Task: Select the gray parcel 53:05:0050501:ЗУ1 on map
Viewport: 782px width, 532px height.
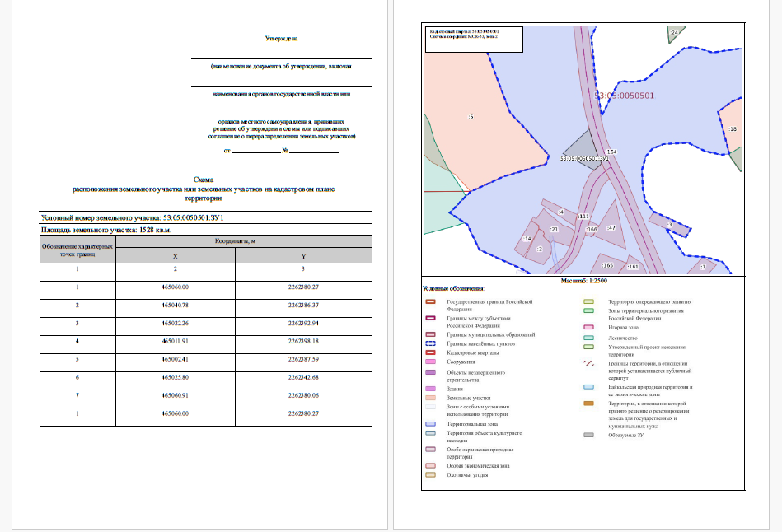Action: click(581, 150)
